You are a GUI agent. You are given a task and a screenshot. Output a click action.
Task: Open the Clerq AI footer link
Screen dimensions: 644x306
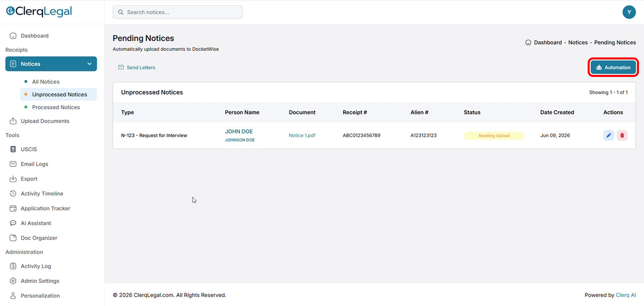coord(626,295)
